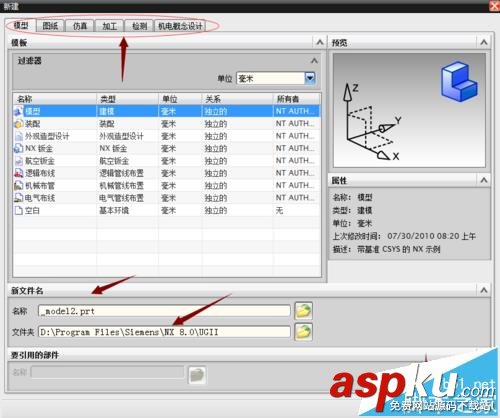Click the 空白 template icon
The height and width of the screenshot is (418, 500).
pyautogui.click(x=18, y=210)
